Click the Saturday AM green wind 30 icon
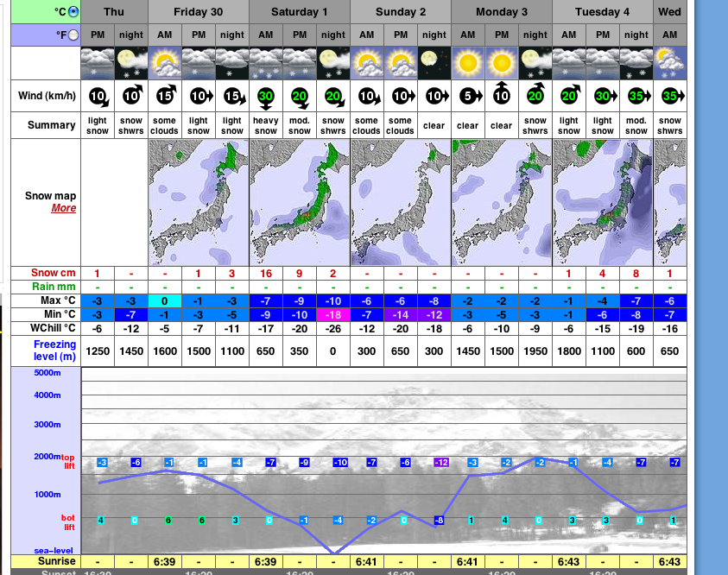The width and height of the screenshot is (728, 575). click(x=266, y=98)
